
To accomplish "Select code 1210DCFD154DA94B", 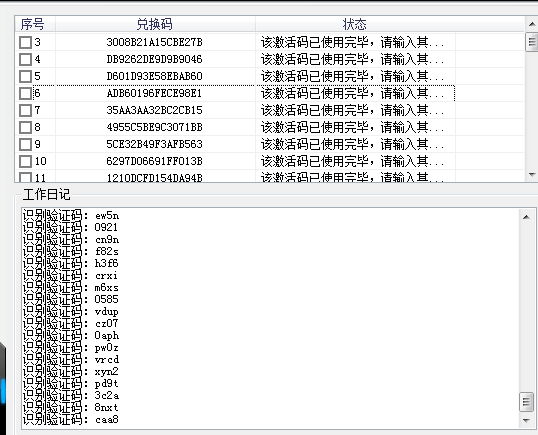I will (154, 178).
